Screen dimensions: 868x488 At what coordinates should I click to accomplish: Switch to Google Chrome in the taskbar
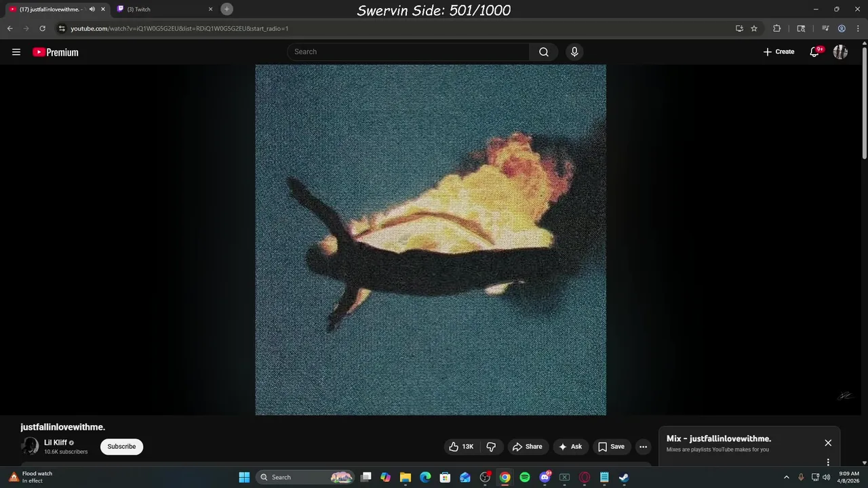(x=505, y=477)
